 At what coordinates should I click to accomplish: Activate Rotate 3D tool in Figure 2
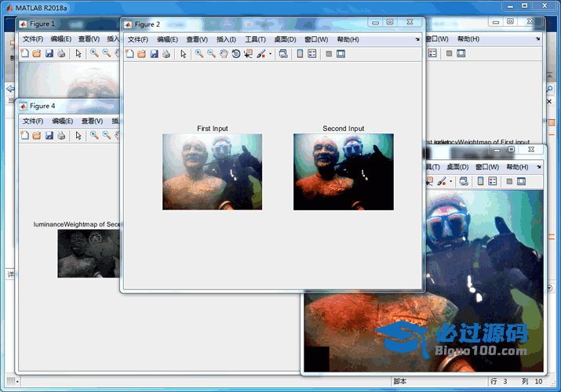[236, 54]
